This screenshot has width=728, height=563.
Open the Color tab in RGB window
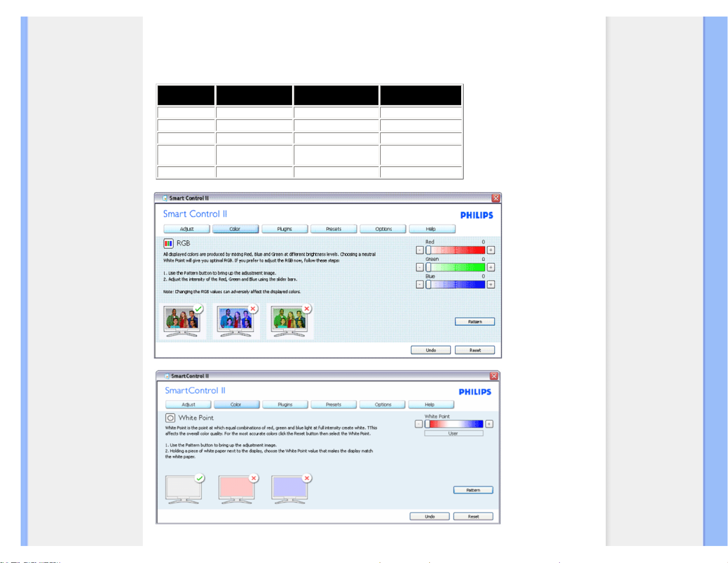(235, 229)
